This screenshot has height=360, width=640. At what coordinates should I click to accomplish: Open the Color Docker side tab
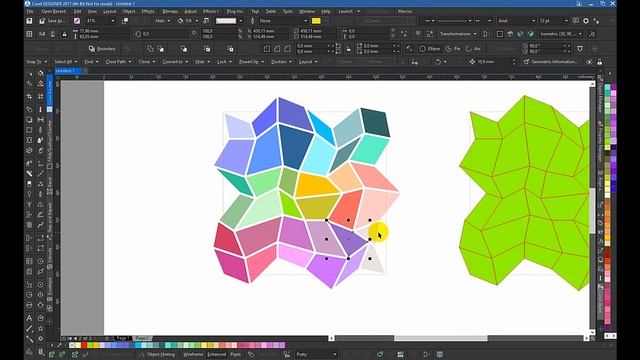[49, 93]
